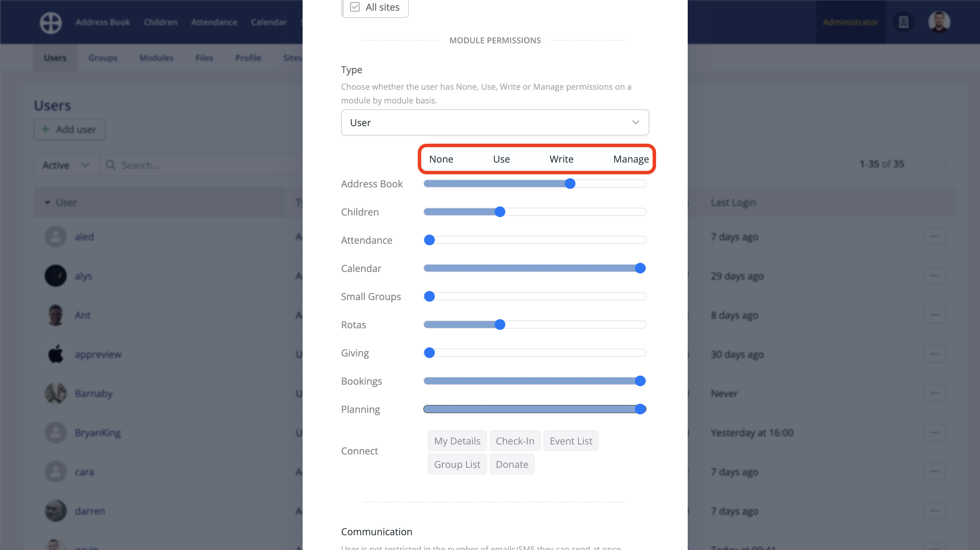Open the ellipsis actions menu on aled's row
This screenshot has width=980, height=550.
pyautogui.click(x=935, y=236)
